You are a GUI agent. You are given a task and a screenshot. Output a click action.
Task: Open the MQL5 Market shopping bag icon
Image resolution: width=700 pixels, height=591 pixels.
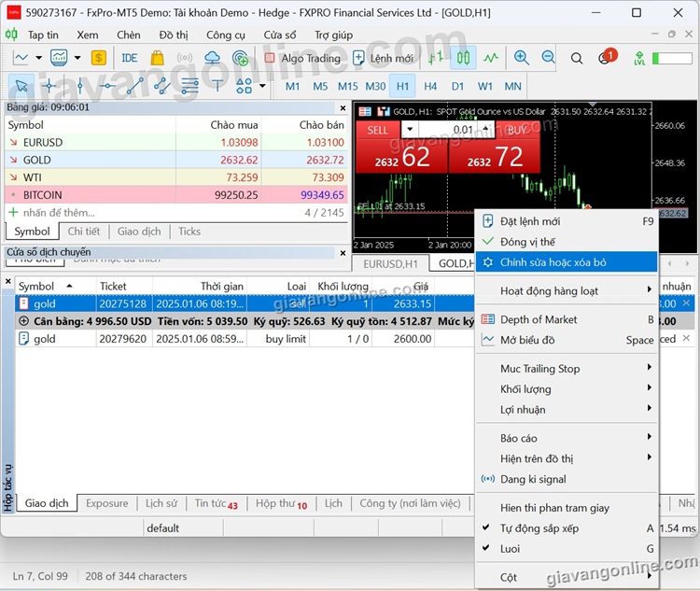pyautogui.click(x=157, y=58)
